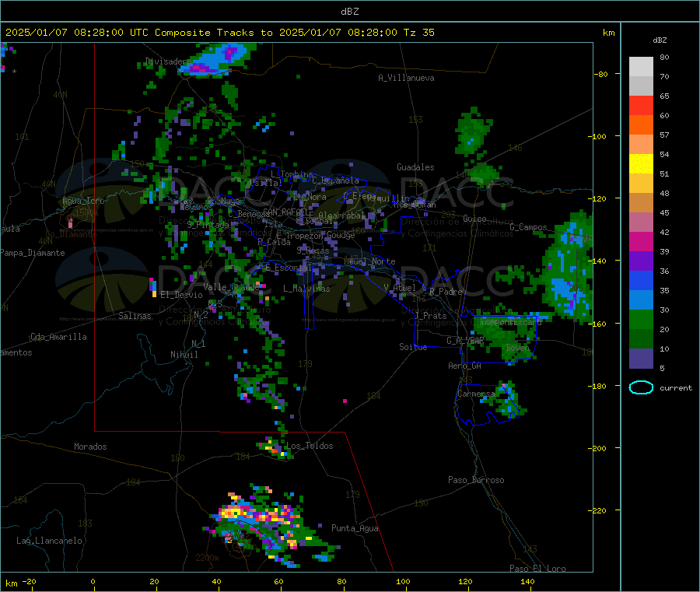Click the Divisadero map label
The height and width of the screenshot is (592, 700).
click(x=168, y=61)
